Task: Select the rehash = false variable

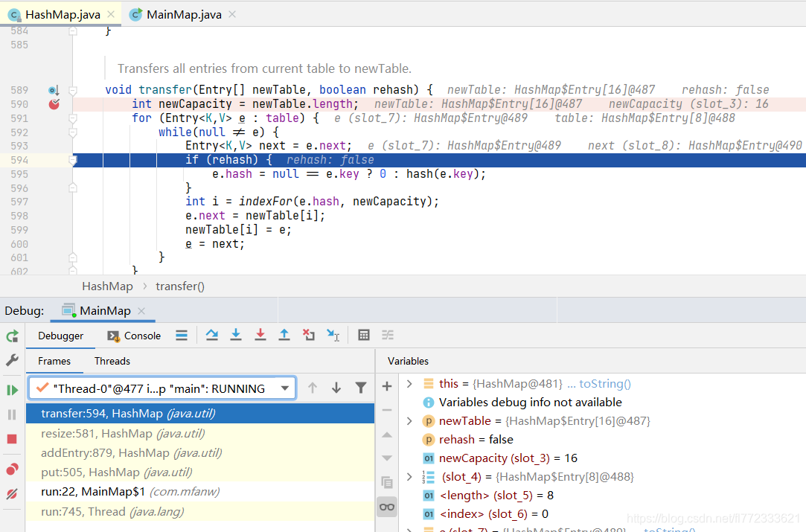Action: (468, 440)
